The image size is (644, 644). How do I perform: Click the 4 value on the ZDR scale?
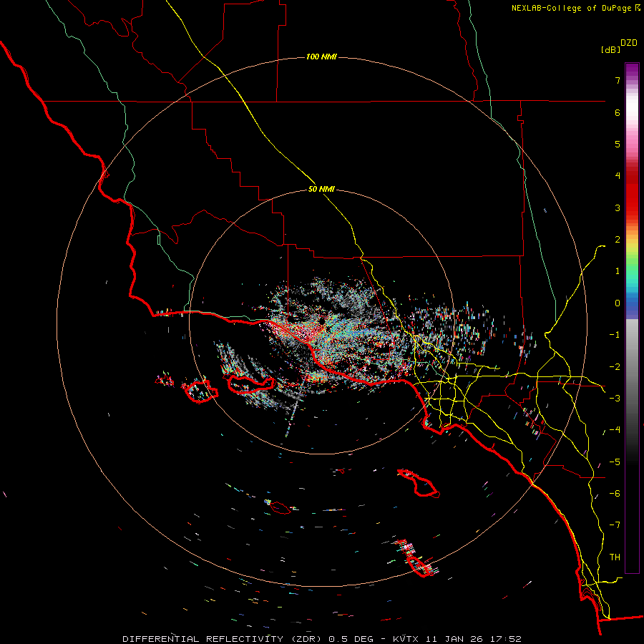point(618,176)
